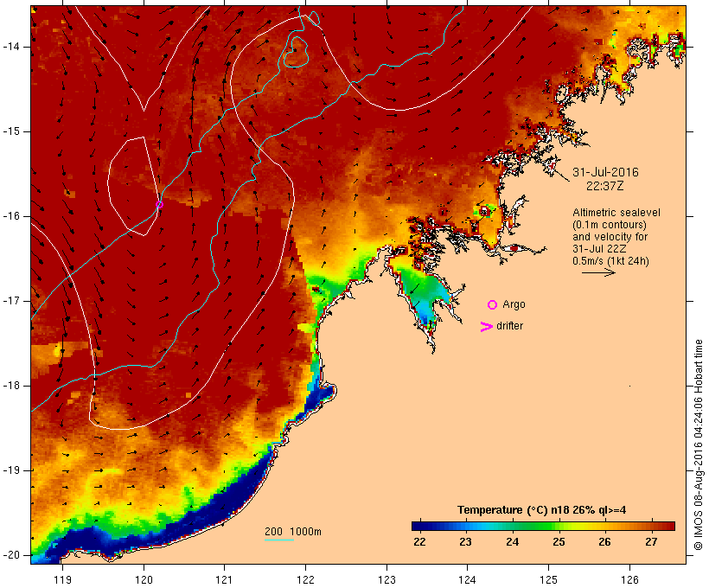Click the '31-Jul-2016' date text

(605, 172)
